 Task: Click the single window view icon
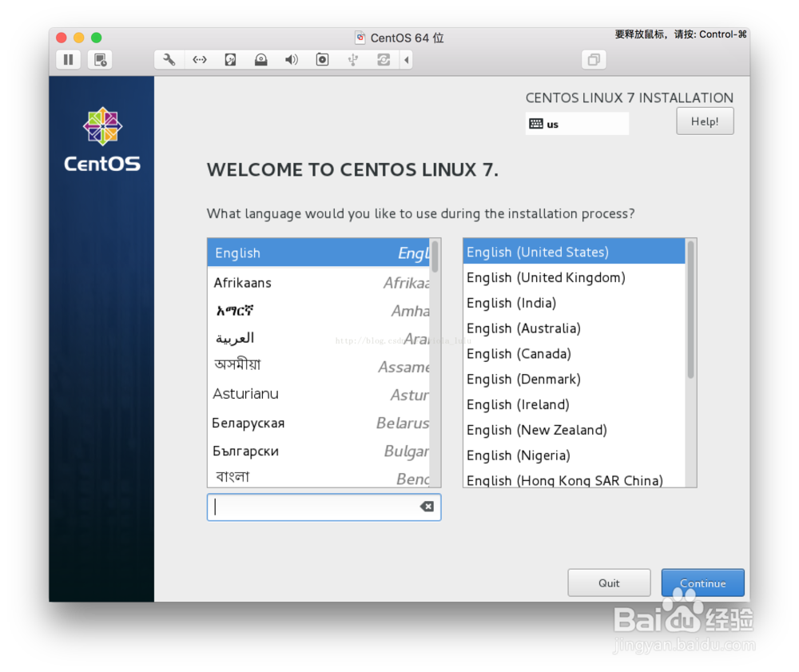(x=594, y=60)
